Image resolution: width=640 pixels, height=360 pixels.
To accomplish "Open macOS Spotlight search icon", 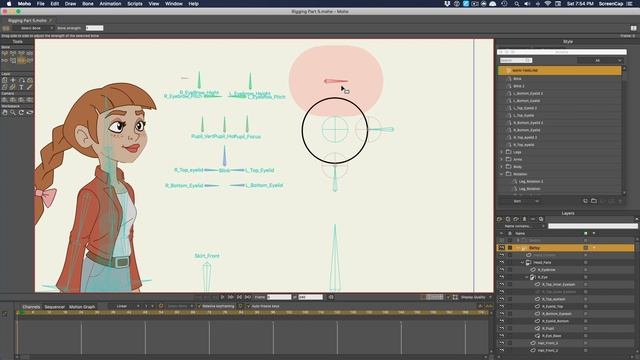I will 517,4.
